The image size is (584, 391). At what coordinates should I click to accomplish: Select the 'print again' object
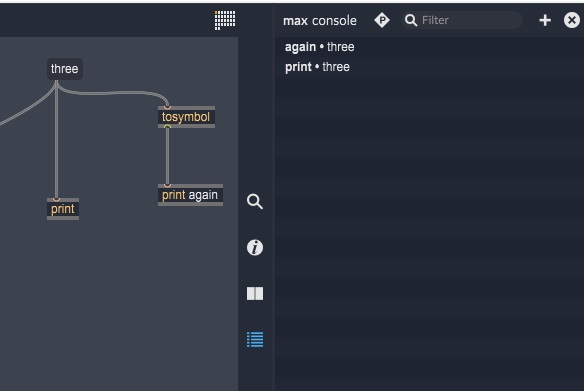click(190, 195)
